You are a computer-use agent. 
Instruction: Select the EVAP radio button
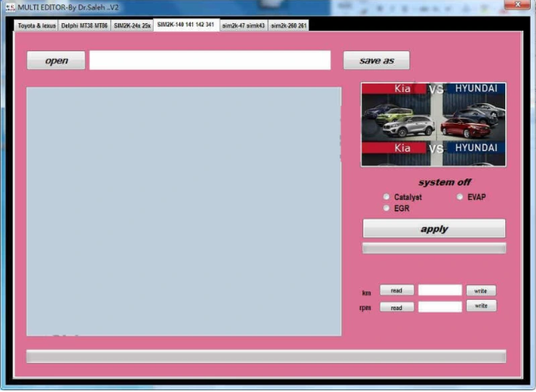[x=460, y=196]
